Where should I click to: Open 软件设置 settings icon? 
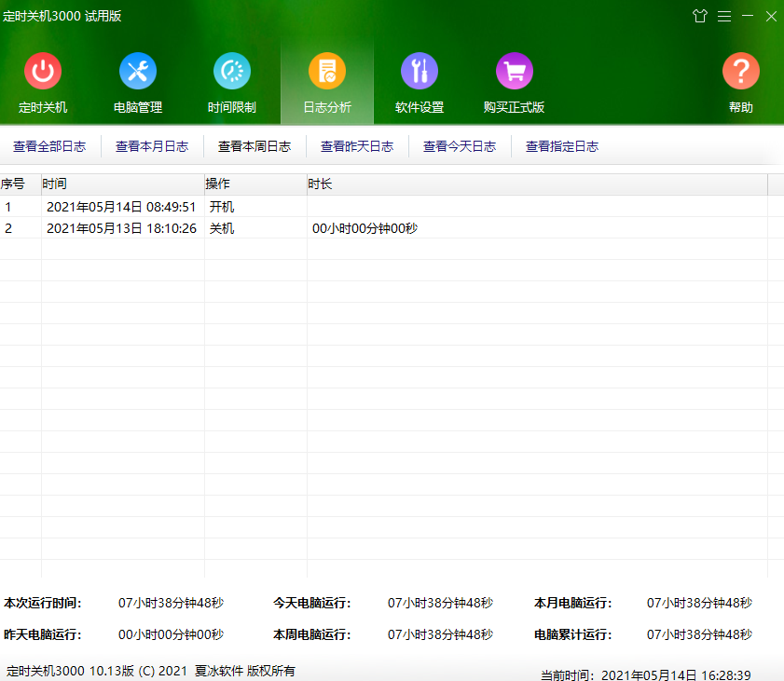click(420, 72)
